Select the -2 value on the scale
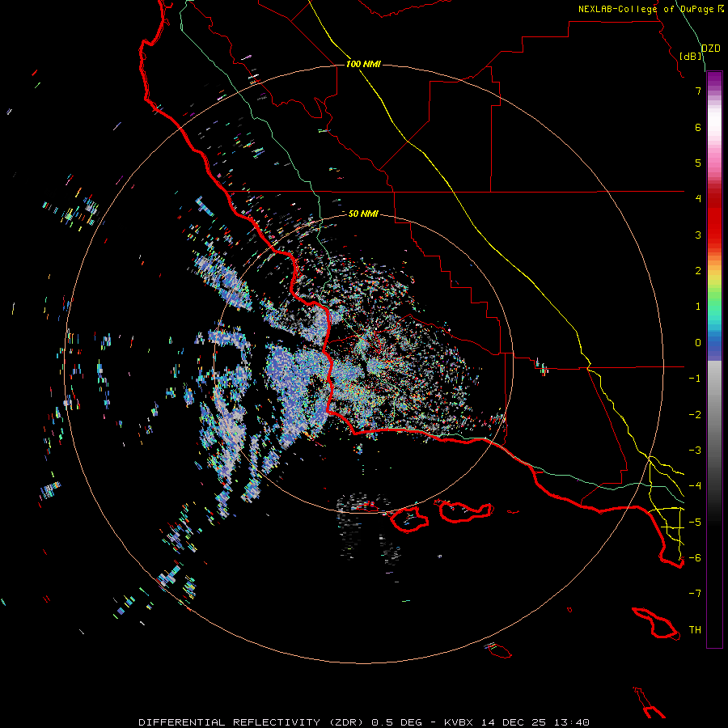Screen dimensions: 728x728 click(x=695, y=415)
